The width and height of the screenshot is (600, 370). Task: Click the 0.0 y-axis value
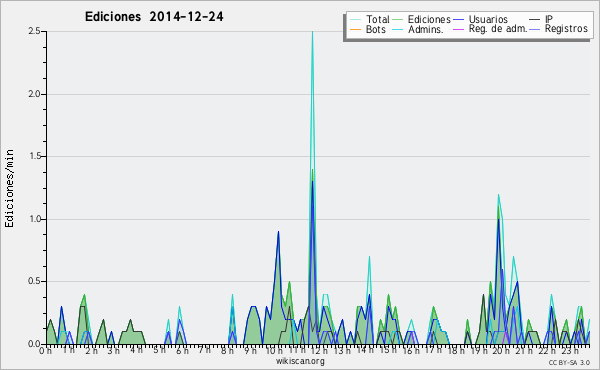click(x=34, y=344)
